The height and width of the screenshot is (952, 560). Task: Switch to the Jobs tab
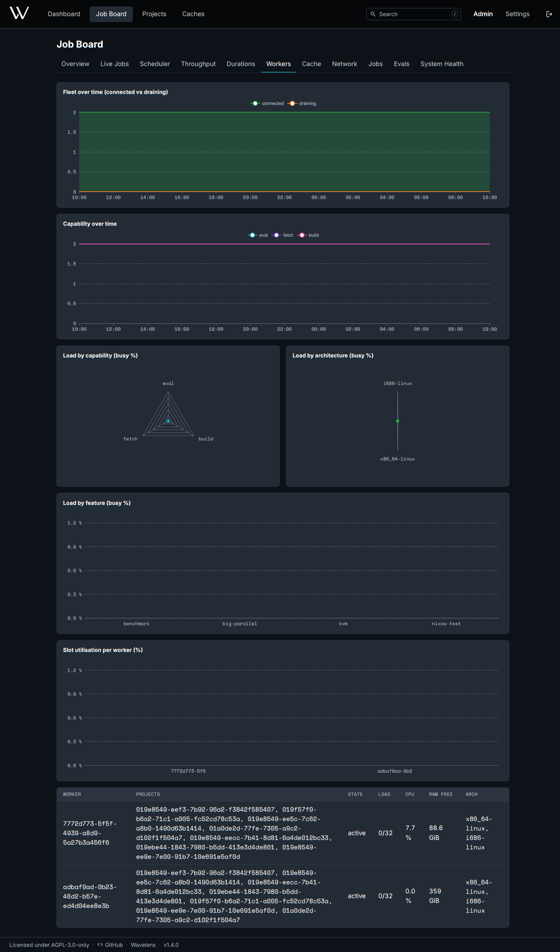tap(376, 64)
